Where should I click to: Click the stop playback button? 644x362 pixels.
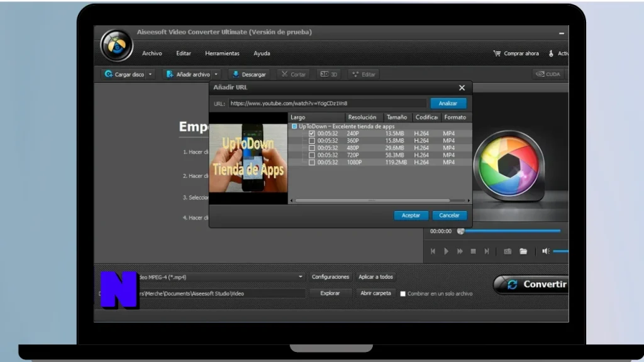coord(473,251)
